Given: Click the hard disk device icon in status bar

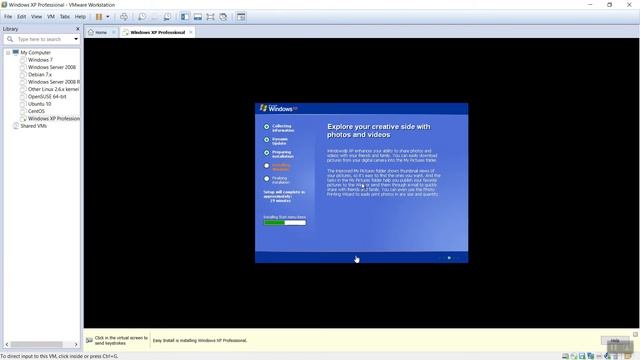Looking at the screenshot, I should [x=565, y=356].
